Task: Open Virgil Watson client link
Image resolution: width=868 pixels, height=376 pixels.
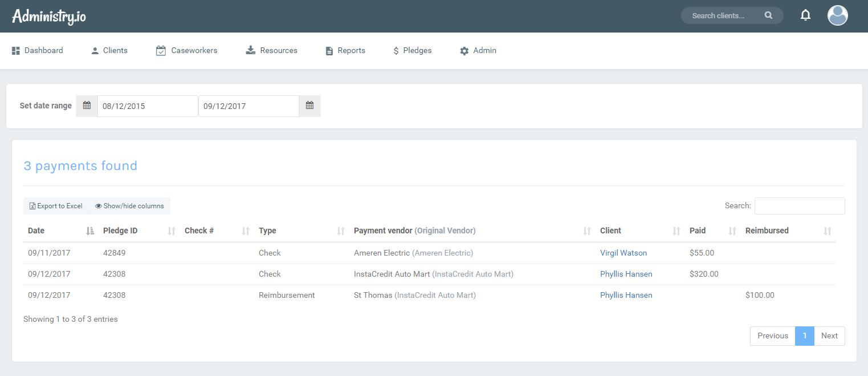Action: [623, 253]
